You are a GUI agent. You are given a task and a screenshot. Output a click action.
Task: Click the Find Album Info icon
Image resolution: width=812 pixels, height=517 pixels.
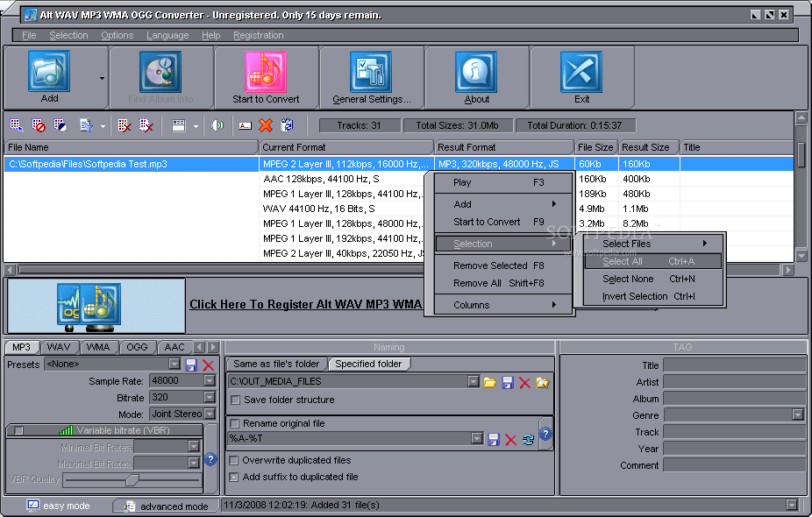click(160, 72)
